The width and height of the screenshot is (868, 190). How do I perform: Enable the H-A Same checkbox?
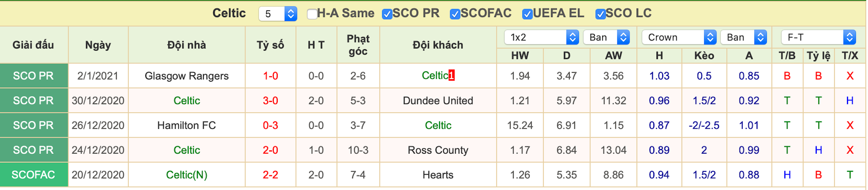(312, 14)
